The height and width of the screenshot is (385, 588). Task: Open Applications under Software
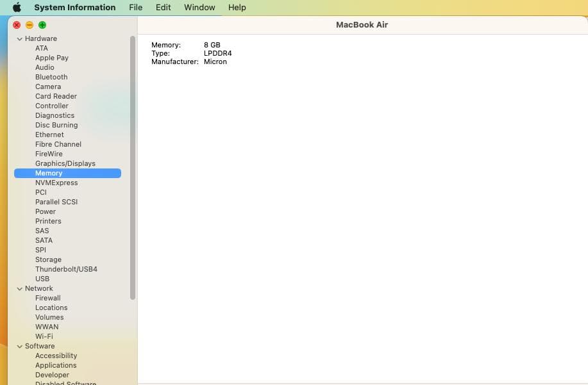tap(56, 365)
